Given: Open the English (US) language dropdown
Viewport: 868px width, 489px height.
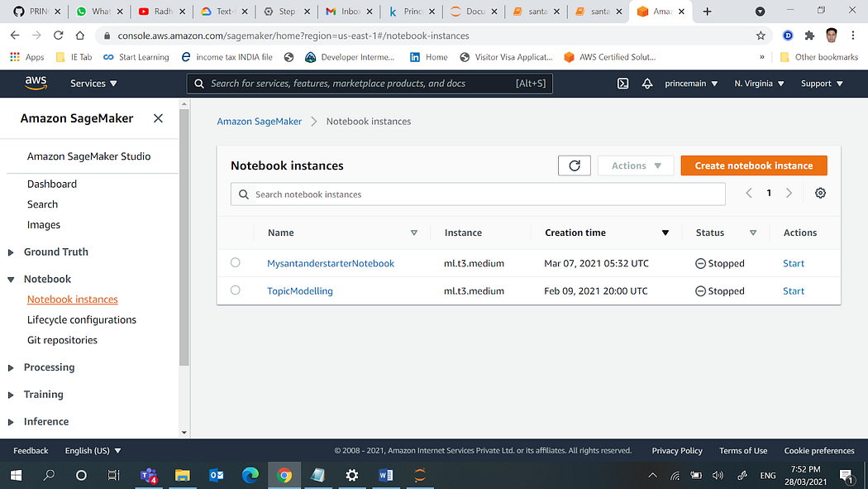Looking at the screenshot, I should click(93, 451).
